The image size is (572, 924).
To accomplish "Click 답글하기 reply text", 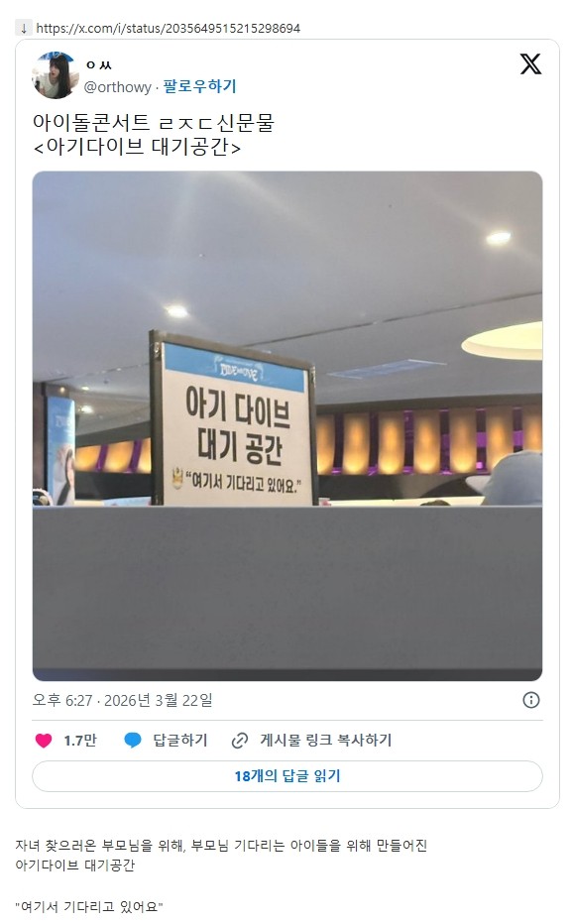I will tap(180, 741).
